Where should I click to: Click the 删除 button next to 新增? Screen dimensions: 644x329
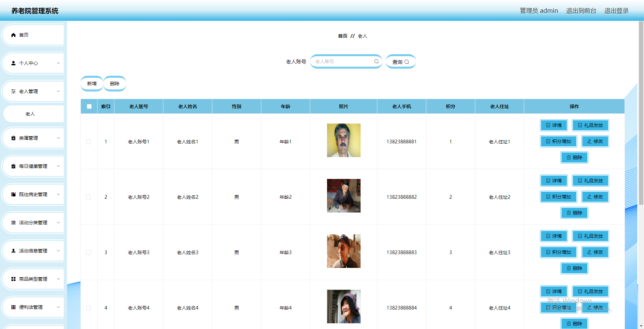pos(115,84)
